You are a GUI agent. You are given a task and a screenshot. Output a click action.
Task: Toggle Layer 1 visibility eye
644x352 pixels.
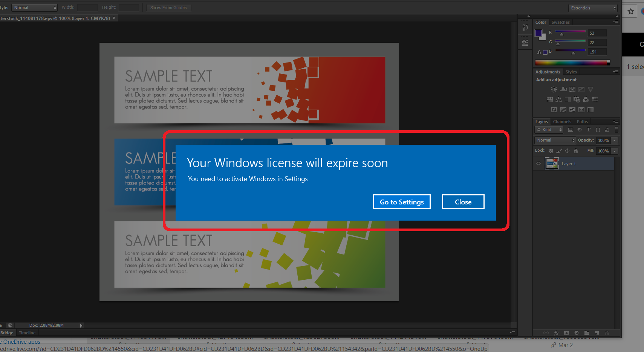(x=538, y=163)
